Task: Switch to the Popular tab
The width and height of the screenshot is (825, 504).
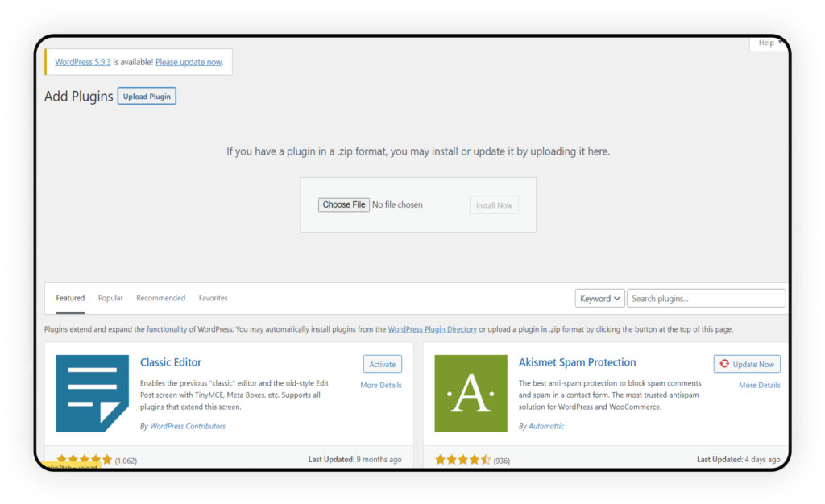Action: [x=110, y=298]
